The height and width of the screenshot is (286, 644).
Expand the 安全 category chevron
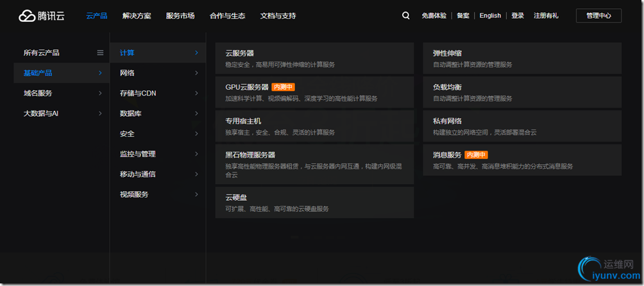(196, 134)
